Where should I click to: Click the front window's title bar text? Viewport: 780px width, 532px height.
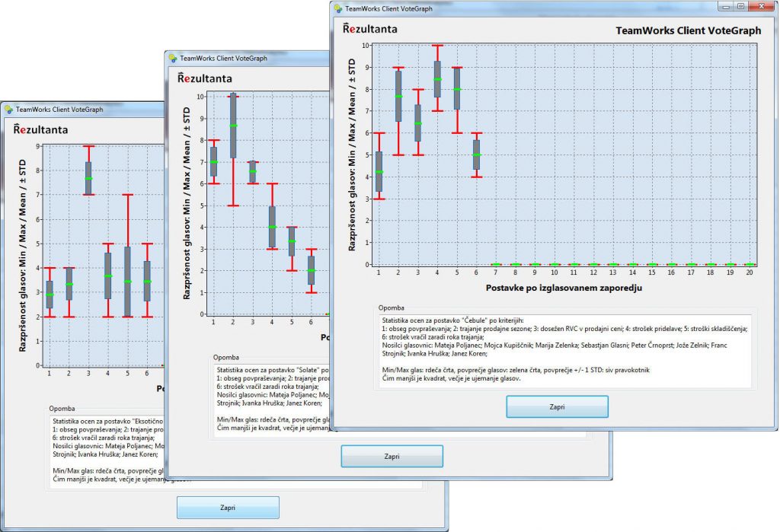point(389,8)
